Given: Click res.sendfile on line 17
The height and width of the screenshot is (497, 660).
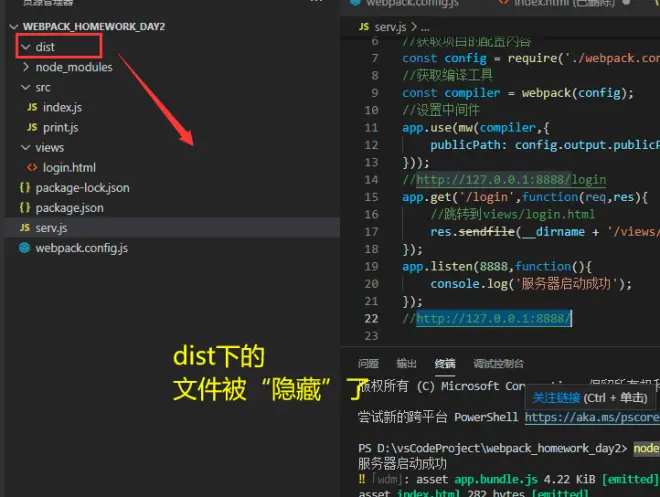Looking at the screenshot, I should 472,231.
